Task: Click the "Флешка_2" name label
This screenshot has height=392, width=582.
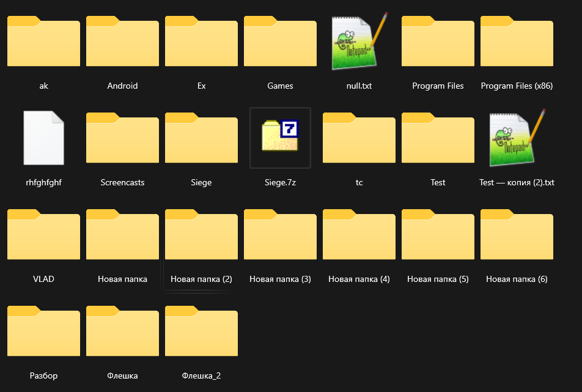Action: click(x=201, y=375)
